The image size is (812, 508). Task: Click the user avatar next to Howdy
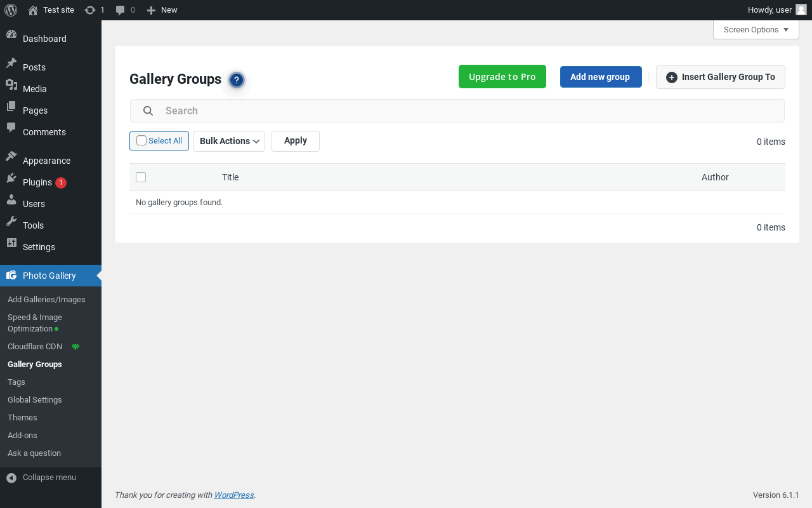coord(801,10)
